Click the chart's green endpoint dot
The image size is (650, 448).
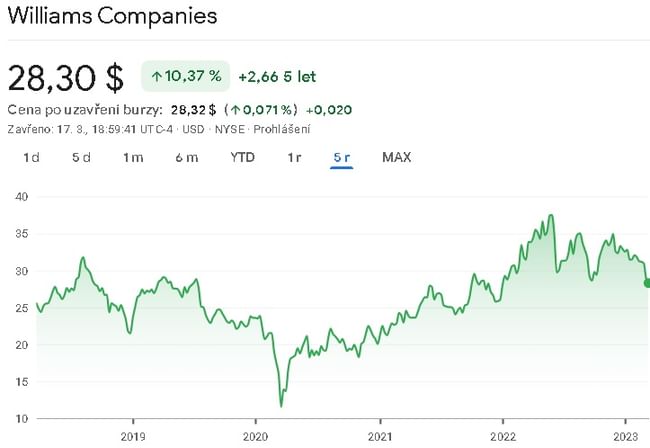[647, 283]
